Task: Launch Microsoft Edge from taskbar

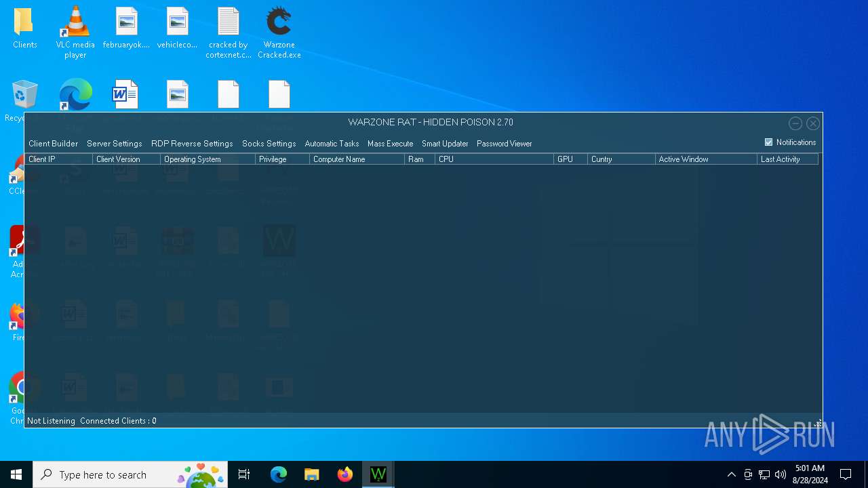Action: (279, 474)
